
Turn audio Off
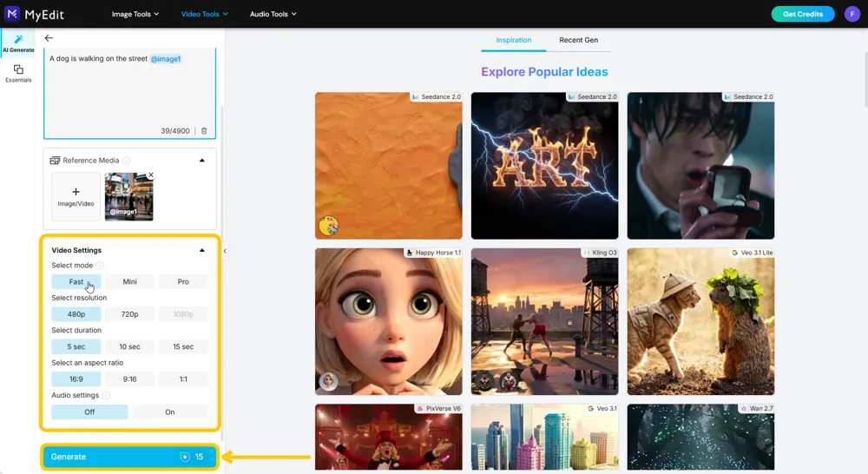point(89,412)
